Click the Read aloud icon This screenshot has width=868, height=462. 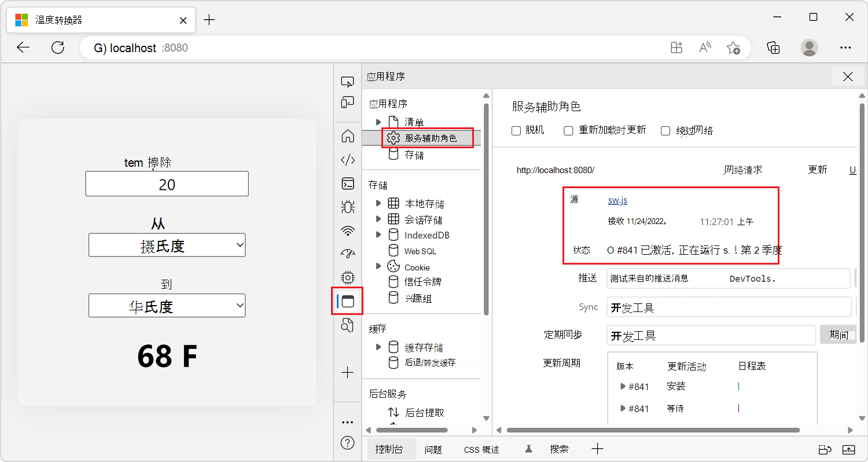tap(705, 47)
